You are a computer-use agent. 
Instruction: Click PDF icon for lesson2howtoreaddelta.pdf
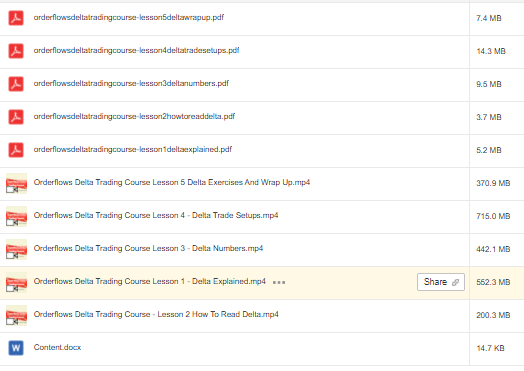click(16, 117)
